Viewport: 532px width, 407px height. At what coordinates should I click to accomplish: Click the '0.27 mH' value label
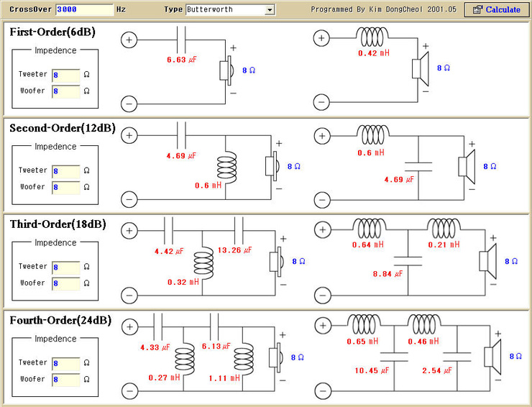coord(164,378)
